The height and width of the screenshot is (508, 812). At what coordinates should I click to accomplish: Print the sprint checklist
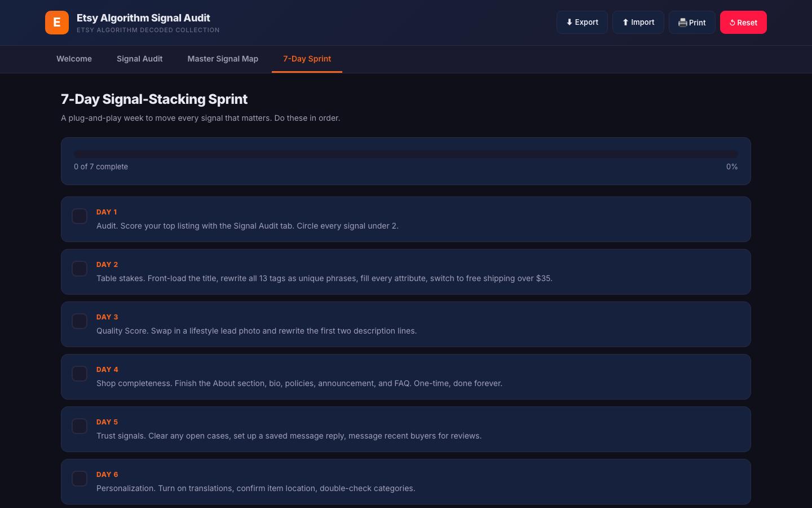tap(692, 23)
